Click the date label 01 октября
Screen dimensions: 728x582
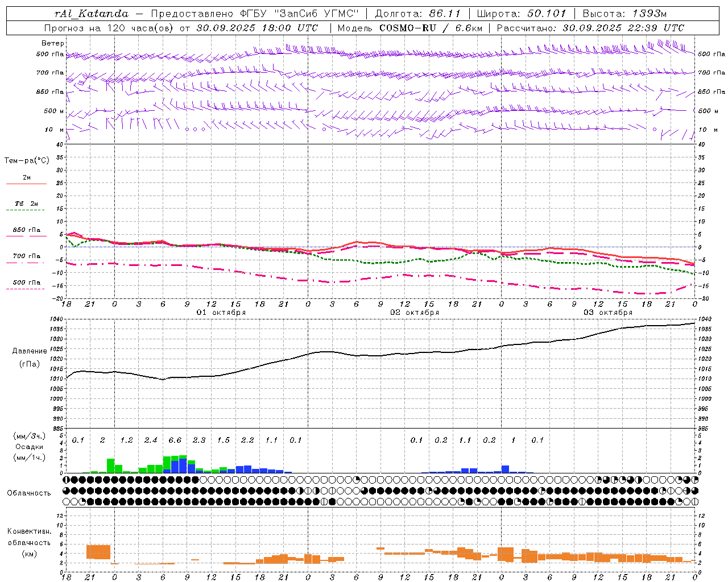pyautogui.click(x=221, y=313)
